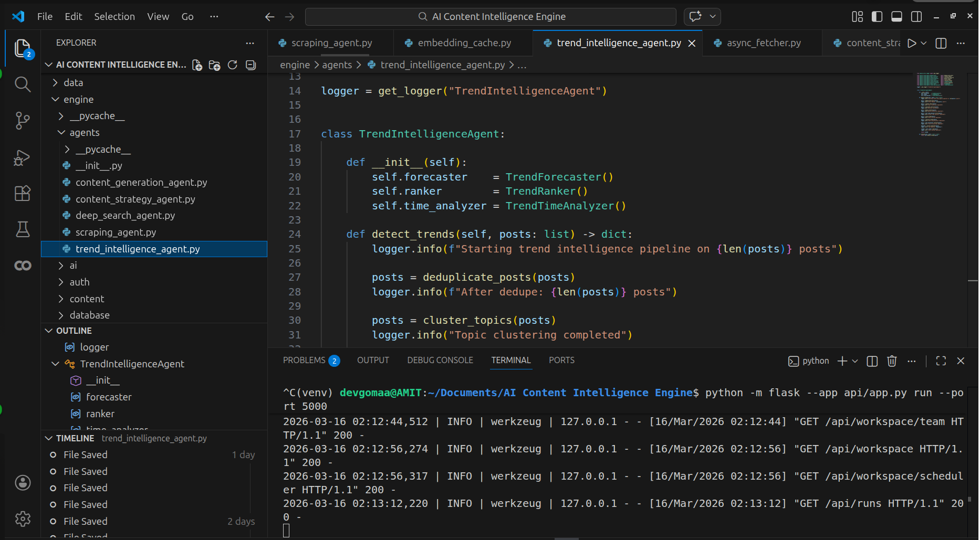This screenshot has width=980, height=540.
Task: Toggle the Primary Side Bar layout button
Action: [x=877, y=17]
